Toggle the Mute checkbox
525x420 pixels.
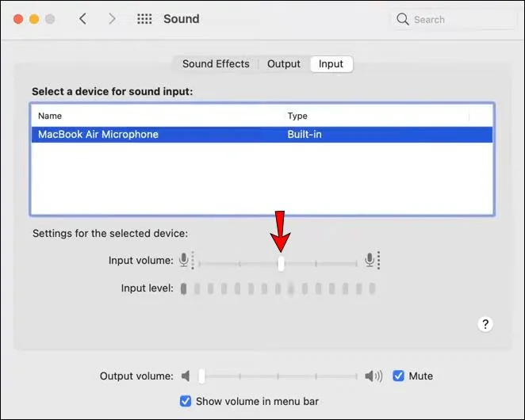point(398,376)
